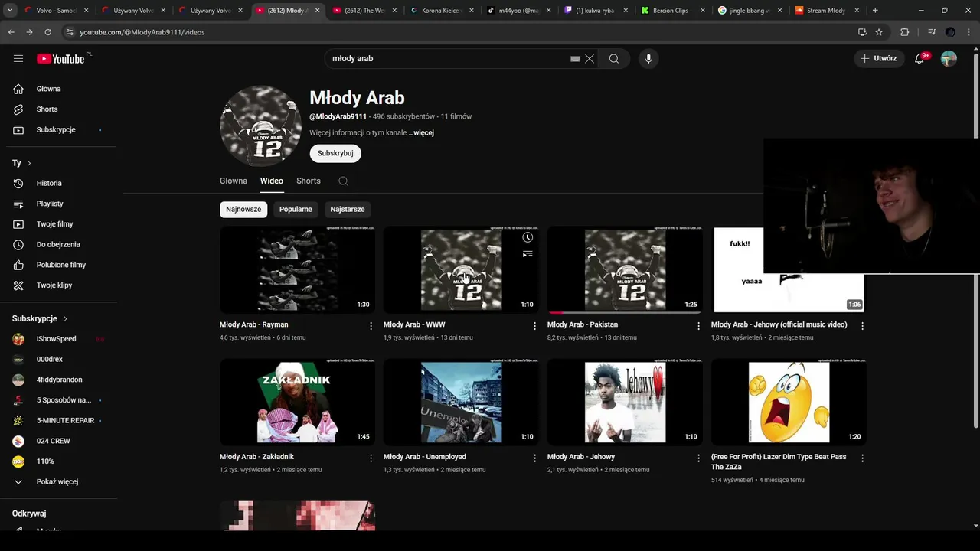Screen dimensions: 980x551
Task: Select the Popularne sort chip
Action: click(296, 209)
